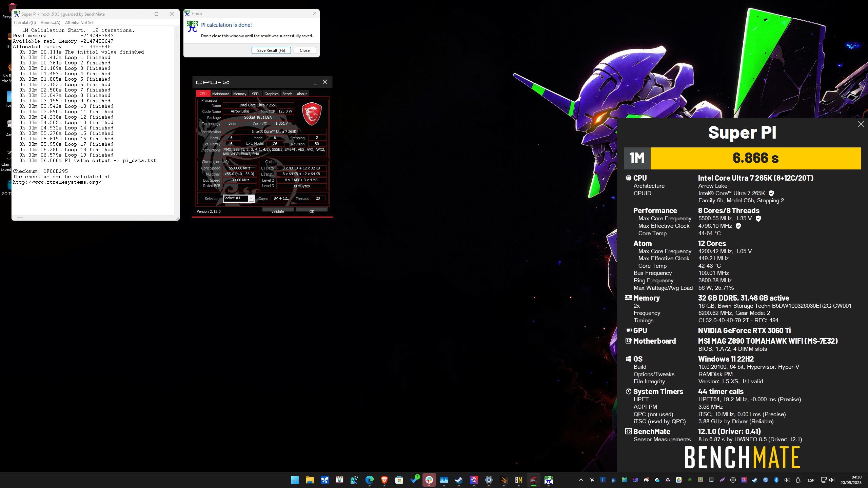
Task: Click the Steam tray icon
Action: pyautogui.click(x=754, y=480)
